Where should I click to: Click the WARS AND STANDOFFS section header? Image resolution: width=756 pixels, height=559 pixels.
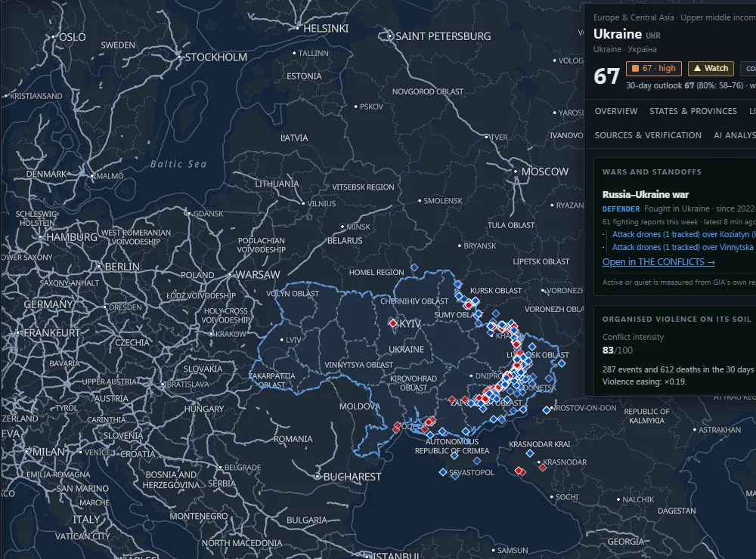point(652,172)
